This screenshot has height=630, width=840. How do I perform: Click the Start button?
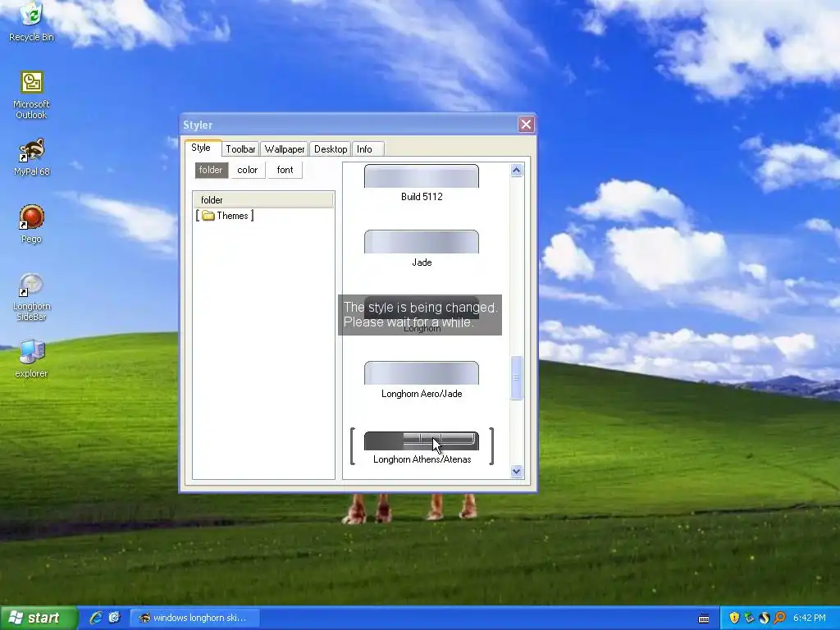[39, 618]
